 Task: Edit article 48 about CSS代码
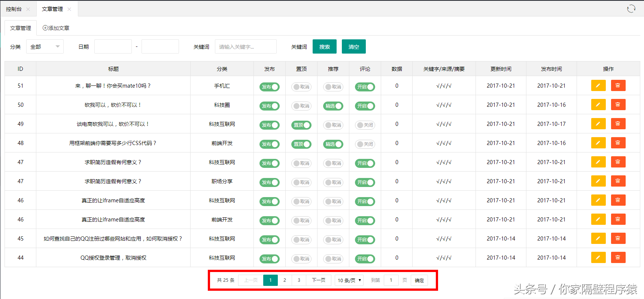tap(598, 143)
